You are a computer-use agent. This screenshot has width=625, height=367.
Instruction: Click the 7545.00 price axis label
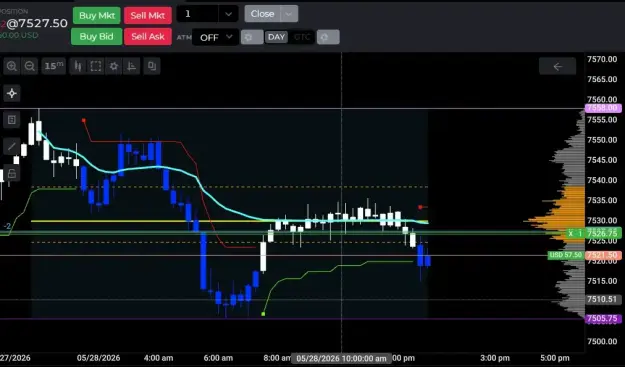pyautogui.click(x=602, y=160)
